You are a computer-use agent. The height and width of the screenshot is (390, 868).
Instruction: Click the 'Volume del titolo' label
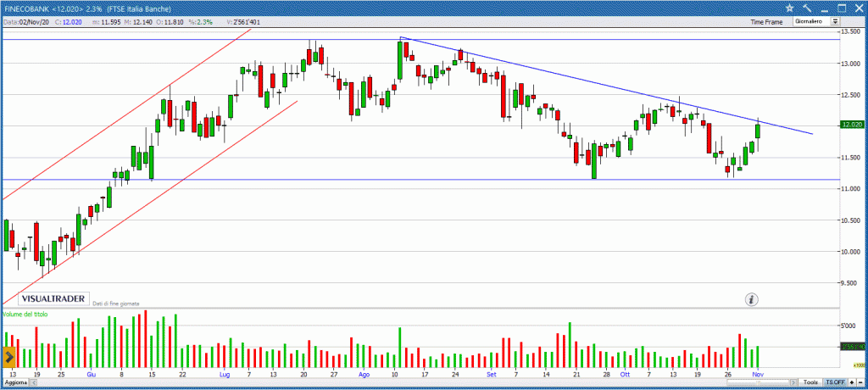click(x=25, y=314)
